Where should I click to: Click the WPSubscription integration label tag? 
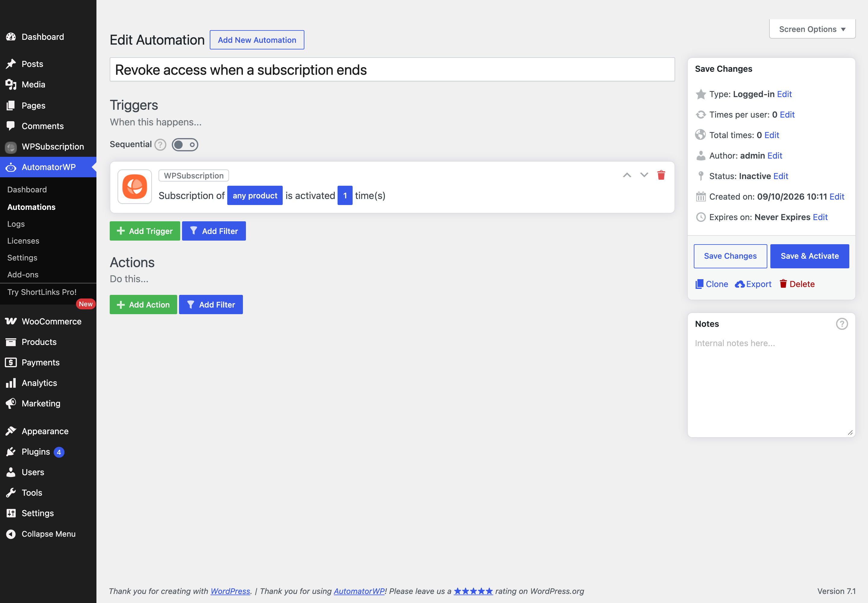(x=194, y=176)
